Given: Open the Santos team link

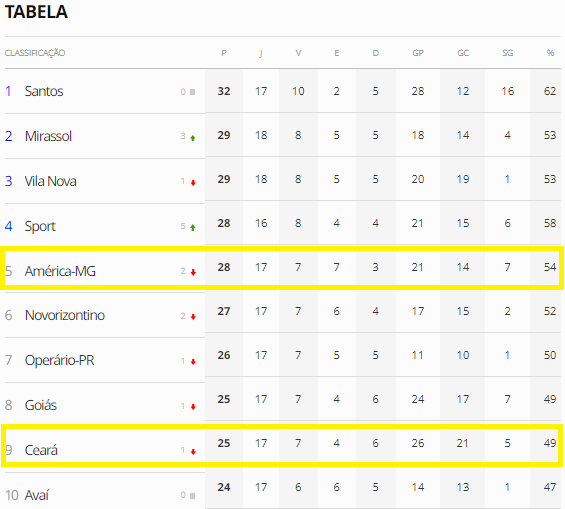Looking at the screenshot, I should click(44, 91).
